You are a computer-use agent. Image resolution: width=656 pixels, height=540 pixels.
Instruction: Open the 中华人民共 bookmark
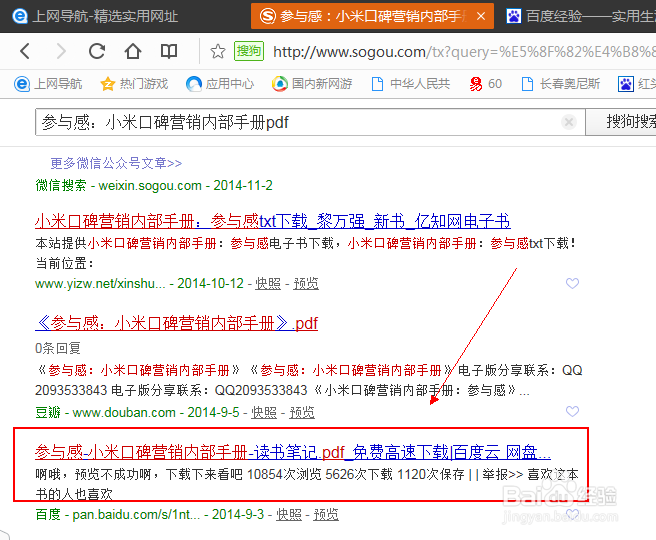click(411, 84)
